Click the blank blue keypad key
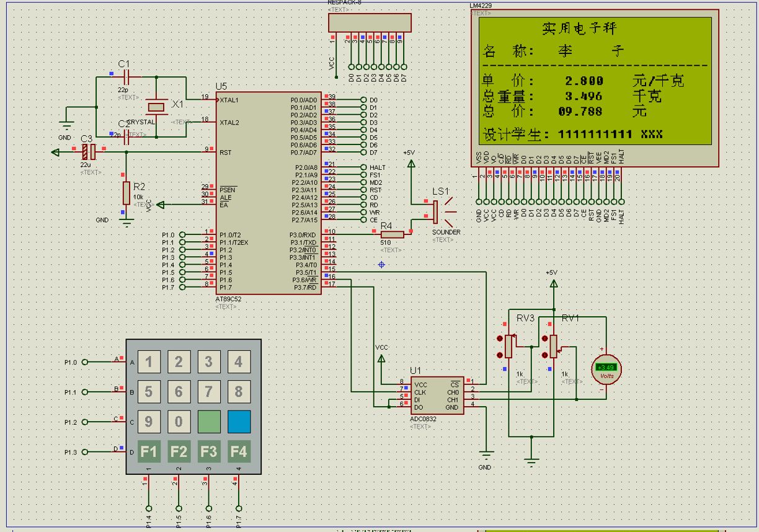Viewport: 759px width, 532px height. click(x=239, y=422)
